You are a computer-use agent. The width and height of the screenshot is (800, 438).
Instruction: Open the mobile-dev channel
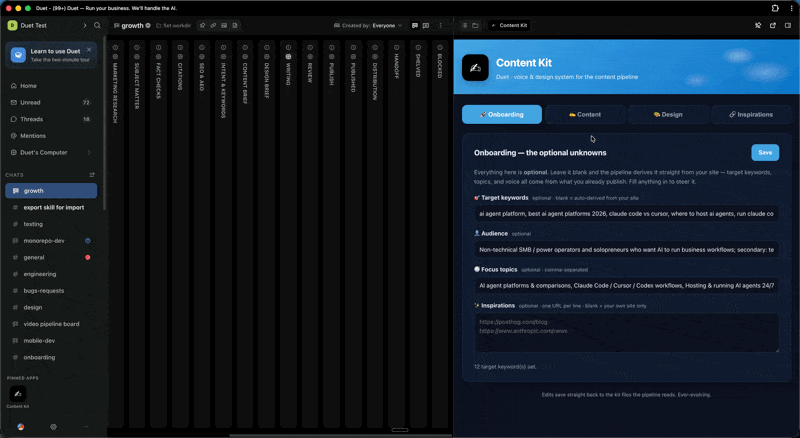coord(51,340)
